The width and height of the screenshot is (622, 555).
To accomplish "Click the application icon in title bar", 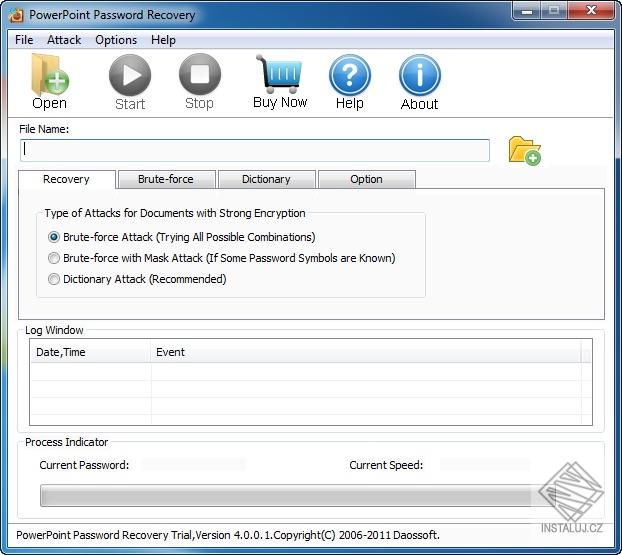I will coord(16,15).
